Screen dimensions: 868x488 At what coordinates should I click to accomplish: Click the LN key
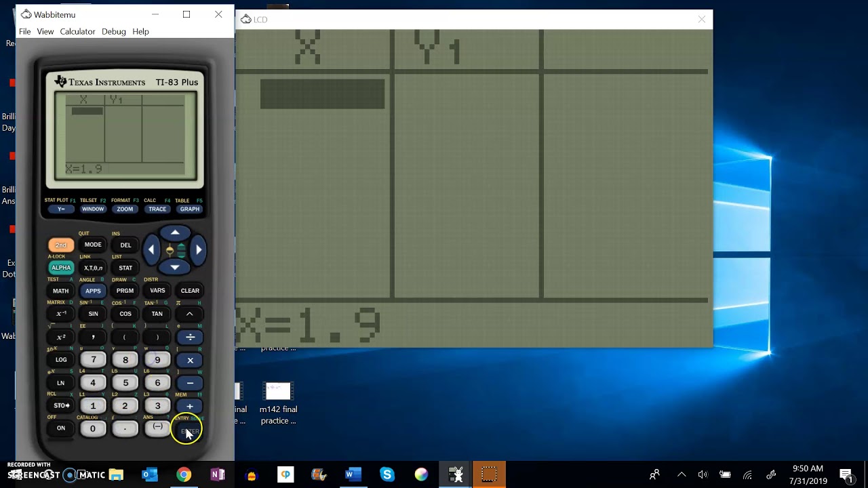pos(61,383)
